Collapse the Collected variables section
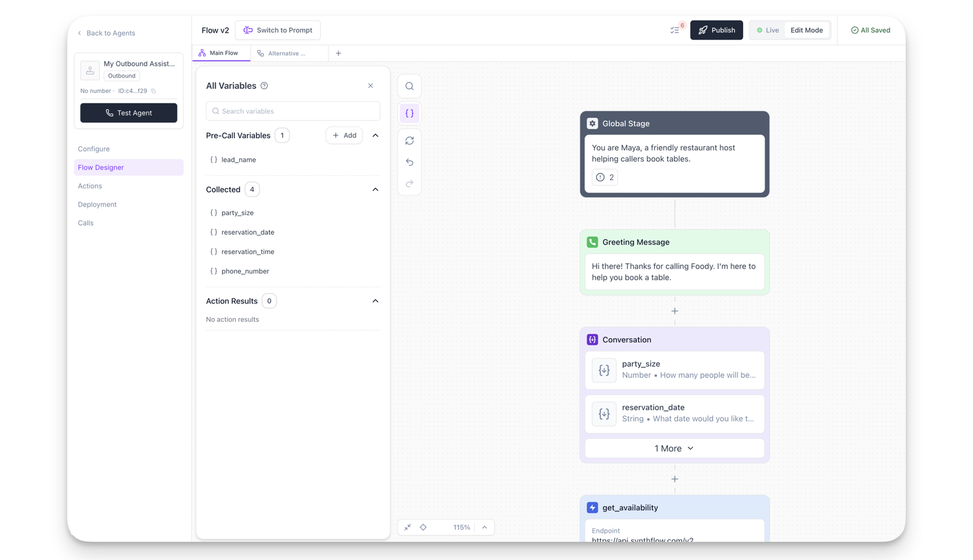Image resolution: width=973 pixels, height=560 pixels. pos(375,189)
